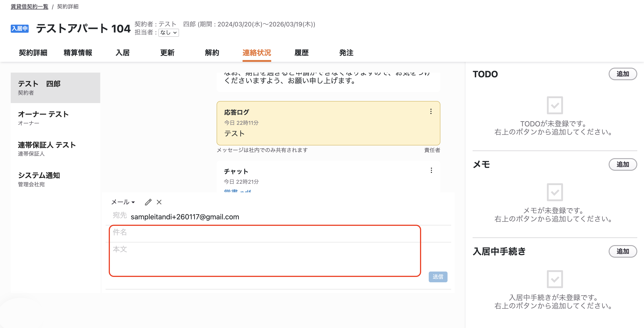Click the TODO section heading
Viewport: 644px width, 328px height.
(x=485, y=74)
